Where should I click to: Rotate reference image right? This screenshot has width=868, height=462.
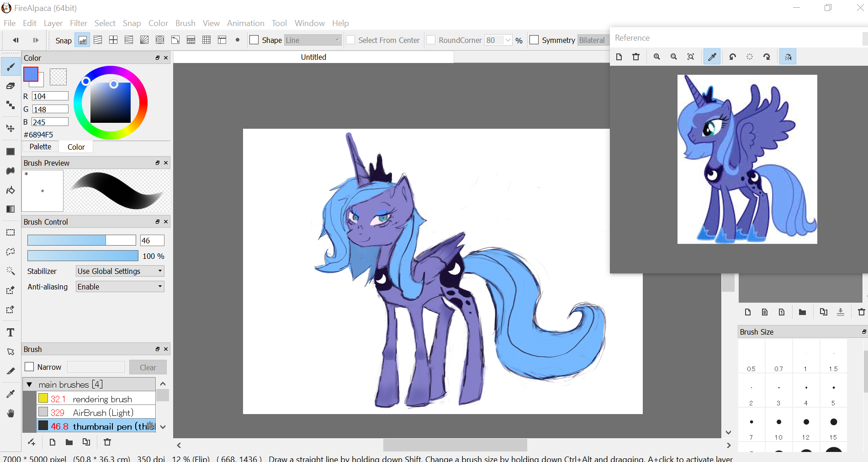point(767,57)
